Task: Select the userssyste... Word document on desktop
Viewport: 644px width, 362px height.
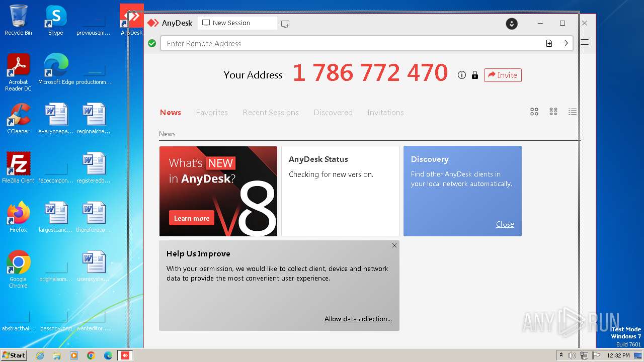Action: (94, 267)
